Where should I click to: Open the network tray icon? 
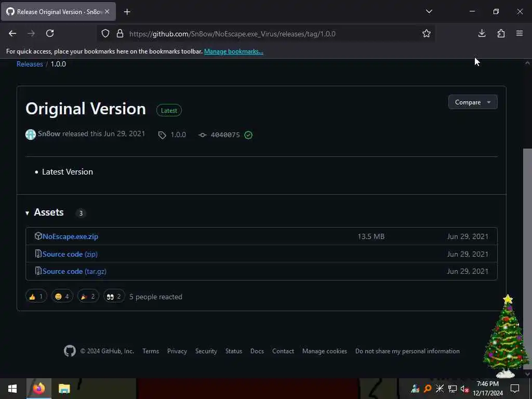[453, 389]
